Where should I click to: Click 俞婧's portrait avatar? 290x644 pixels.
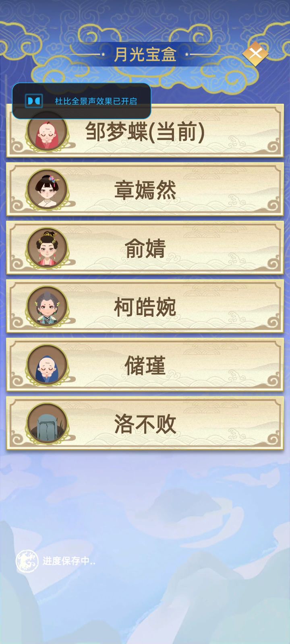pyautogui.click(x=47, y=248)
